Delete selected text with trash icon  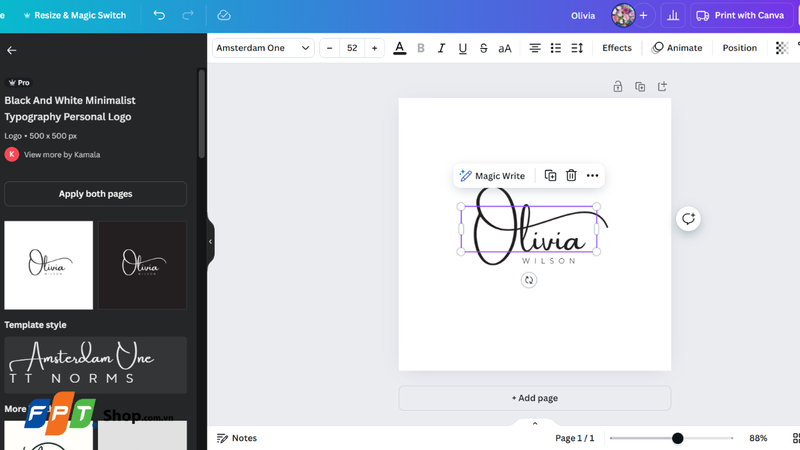point(571,175)
